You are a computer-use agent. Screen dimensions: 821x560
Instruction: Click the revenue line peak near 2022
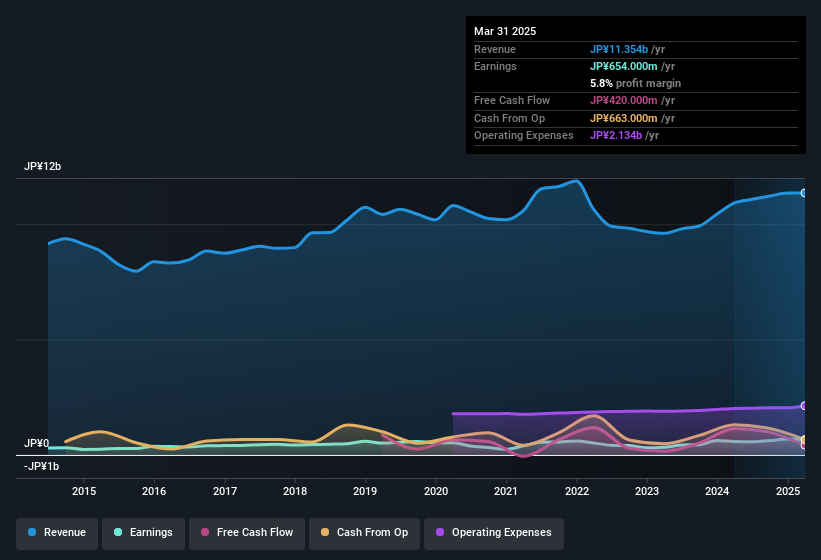coord(576,181)
